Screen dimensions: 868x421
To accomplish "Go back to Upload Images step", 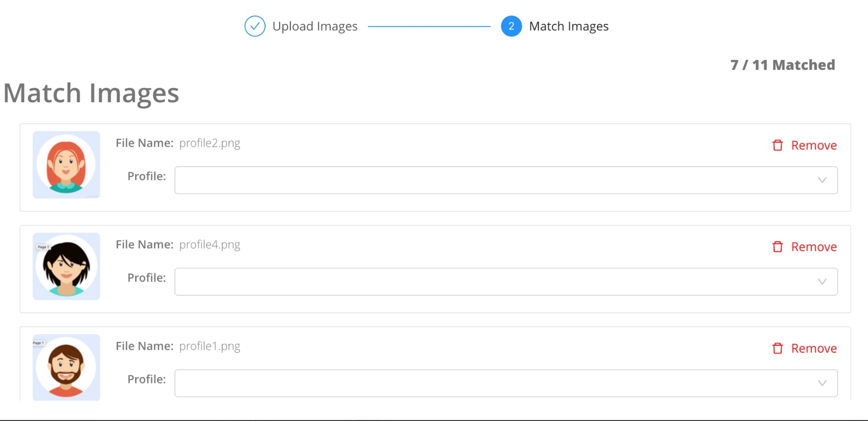I will point(315,26).
